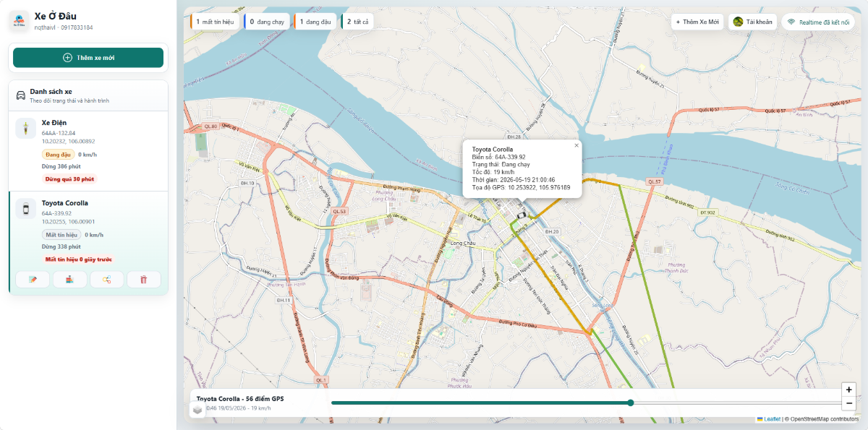Click the route playback slider handle
This screenshot has height=430, width=868.
pos(631,403)
